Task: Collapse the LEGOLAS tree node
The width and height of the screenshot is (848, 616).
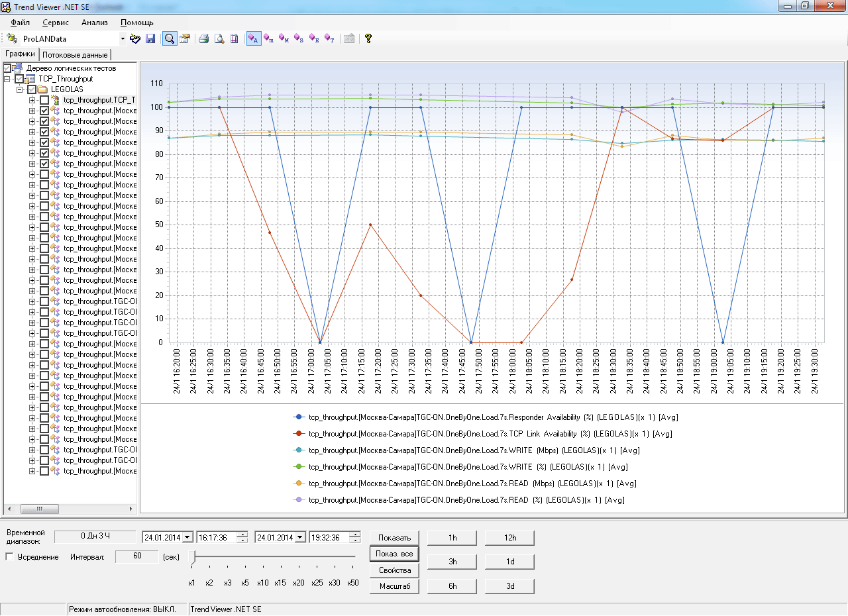Action: [20, 89]
